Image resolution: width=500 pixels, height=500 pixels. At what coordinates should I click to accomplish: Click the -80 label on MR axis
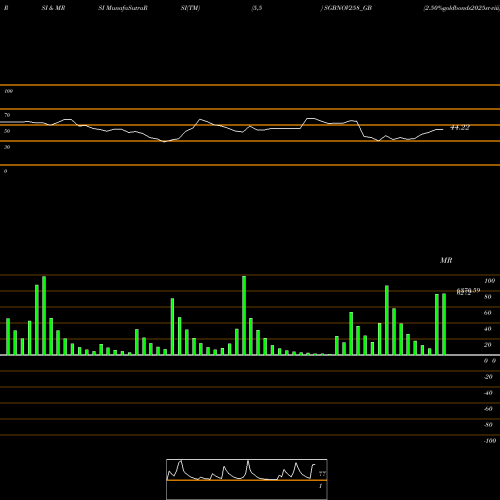click(x=488, y=425)
